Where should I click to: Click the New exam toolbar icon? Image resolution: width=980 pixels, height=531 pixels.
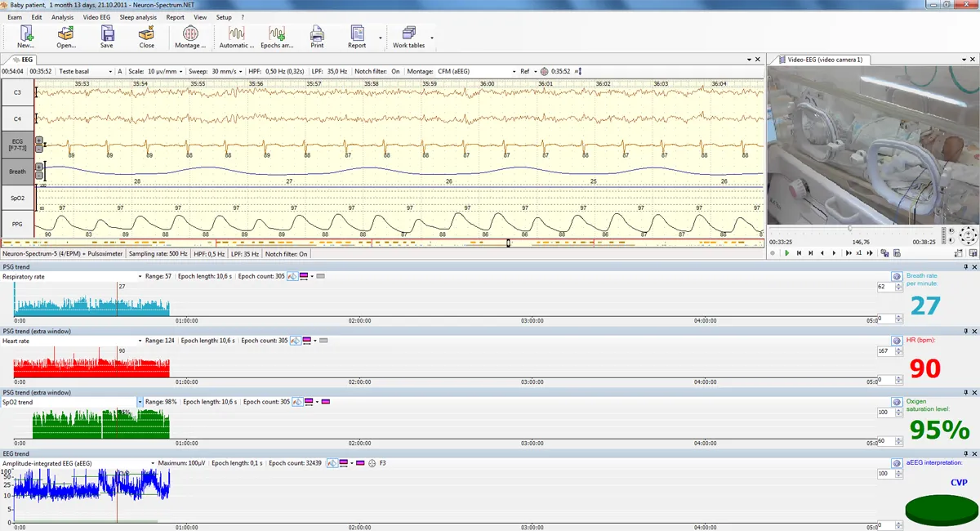26,34
